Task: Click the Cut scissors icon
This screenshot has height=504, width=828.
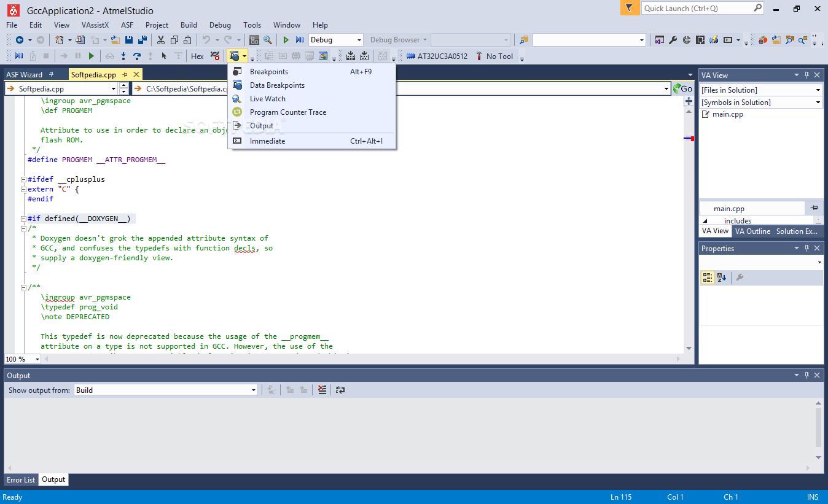Action: click(161, 40)
